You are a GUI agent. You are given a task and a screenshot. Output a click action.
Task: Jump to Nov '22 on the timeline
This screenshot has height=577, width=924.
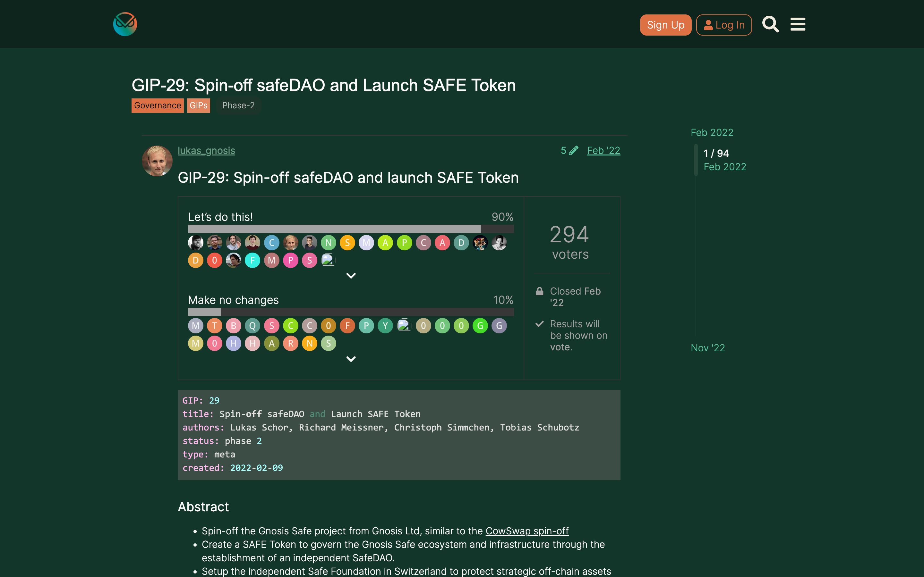[707, 348]
